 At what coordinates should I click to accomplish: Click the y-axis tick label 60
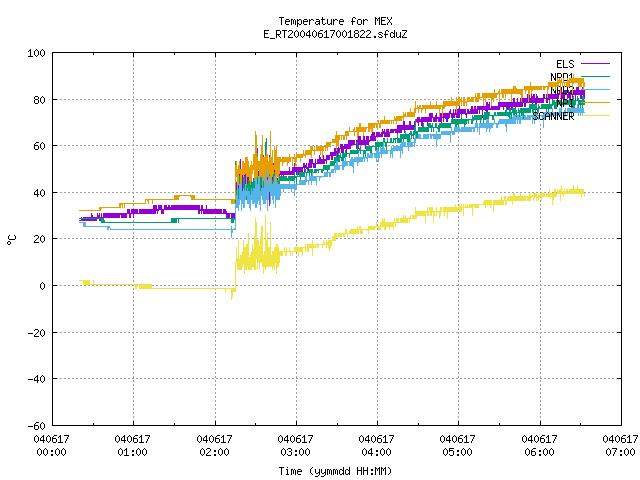click(39, 146)
